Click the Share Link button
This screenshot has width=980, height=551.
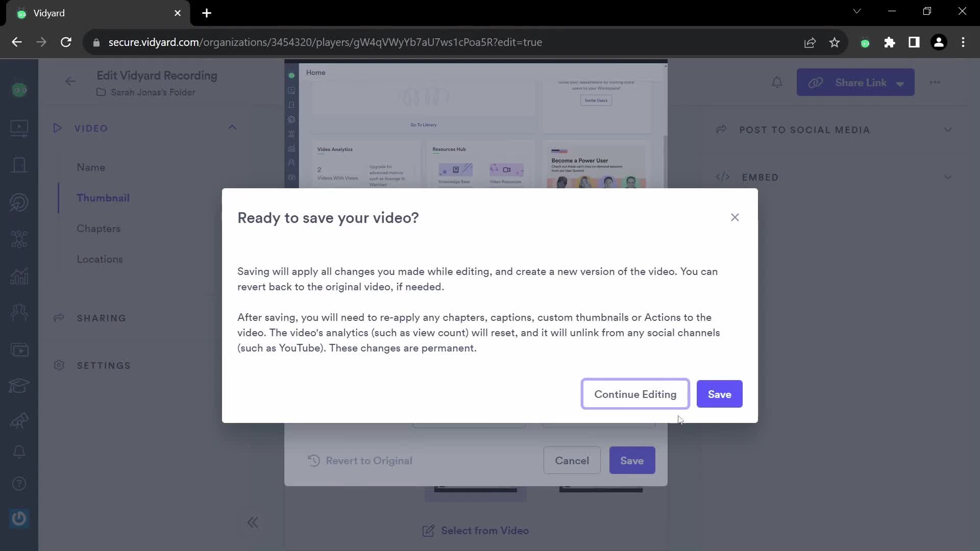click(x=854, y=82)
